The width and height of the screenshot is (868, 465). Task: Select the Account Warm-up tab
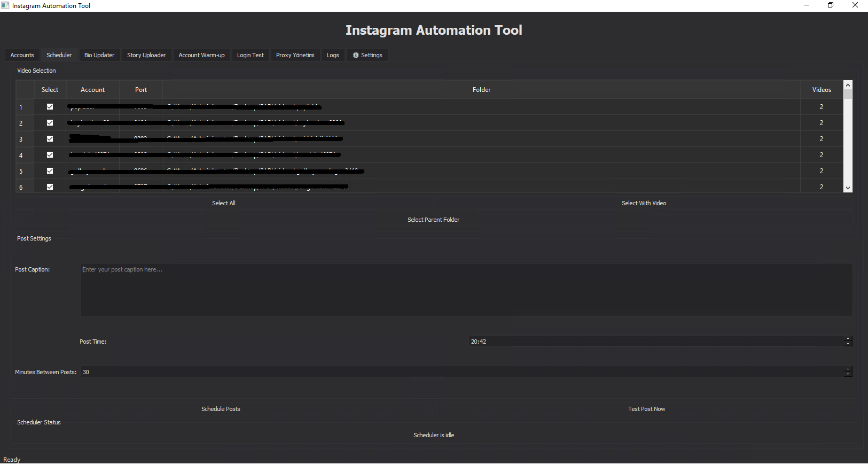coord(201,55)
